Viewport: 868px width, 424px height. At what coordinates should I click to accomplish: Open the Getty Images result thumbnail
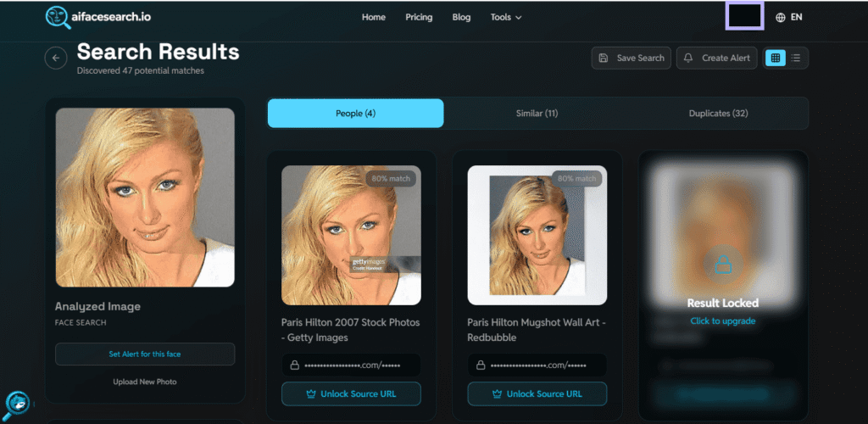point(351,235)
